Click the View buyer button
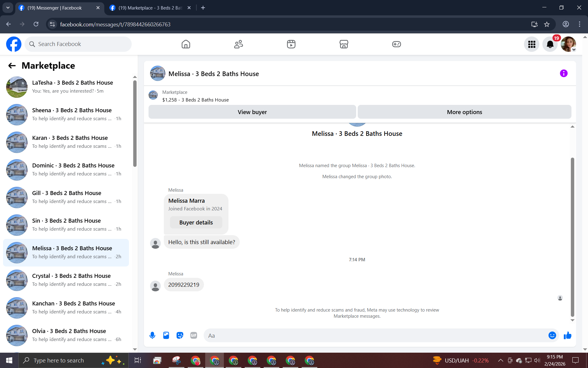The width and height of the screenshot is (588, 368). (252, 112)
